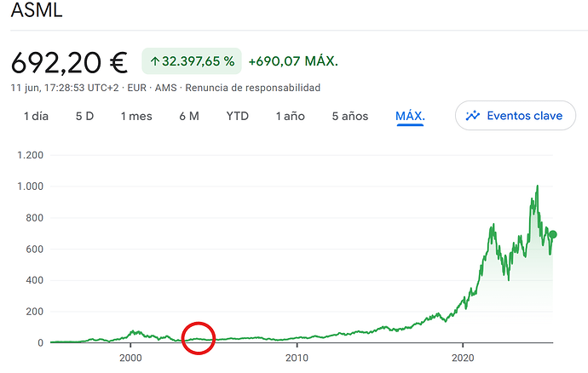Open the Eventos clave button
Viewport: 588px width, 373px height.
pos(516,116)
